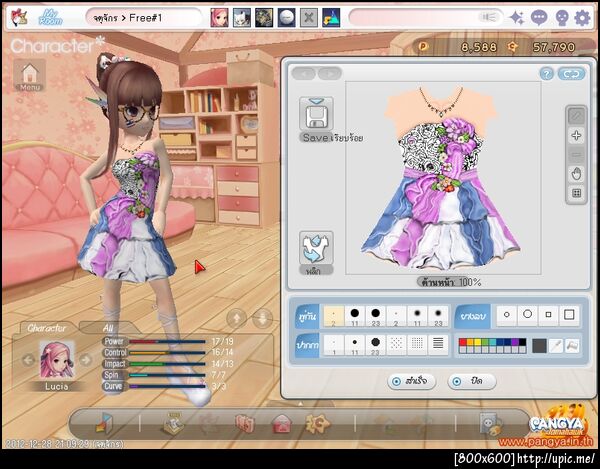The width and height of the screenshot is (600, 469).
Task: Pick the yellow color swatch
Action: point(478,342)
